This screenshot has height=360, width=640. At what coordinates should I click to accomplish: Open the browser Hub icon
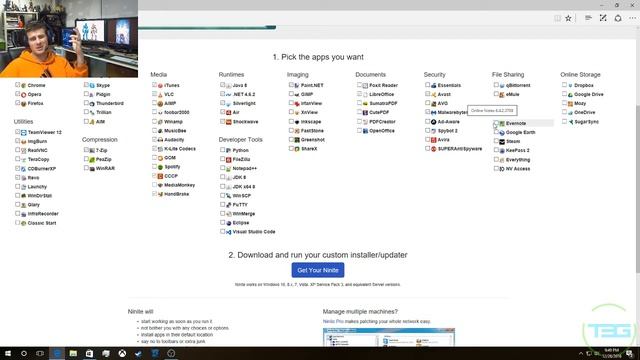(x=588, y=18)
